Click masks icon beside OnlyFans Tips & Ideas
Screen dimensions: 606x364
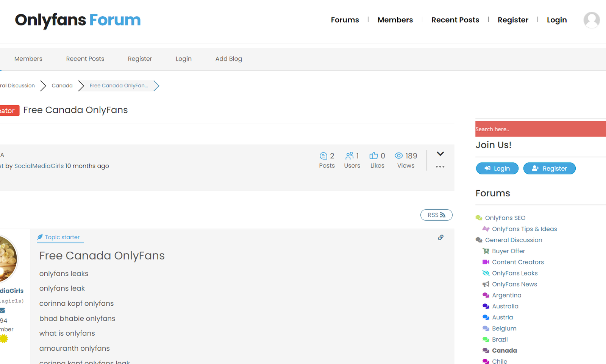click(x=486, y=229)
